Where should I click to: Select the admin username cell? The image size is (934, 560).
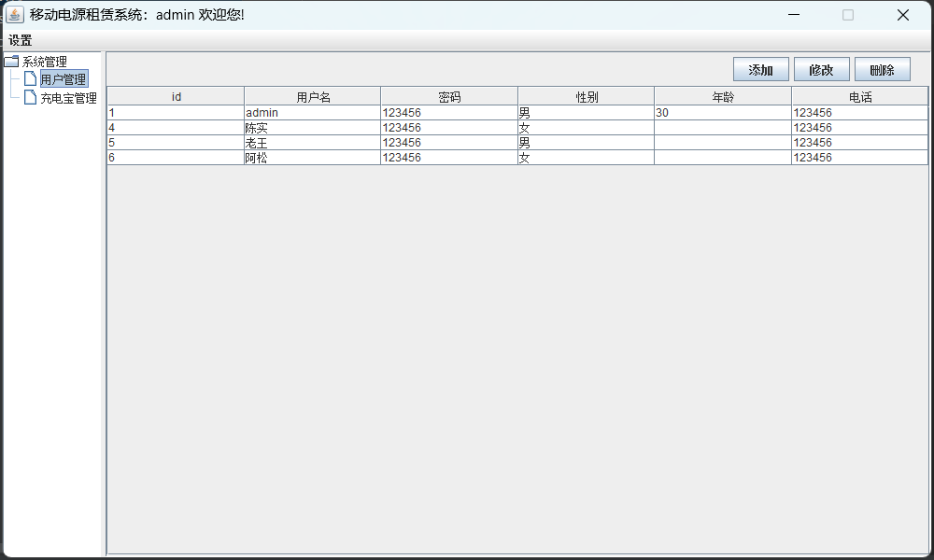[x=312, y=113]
